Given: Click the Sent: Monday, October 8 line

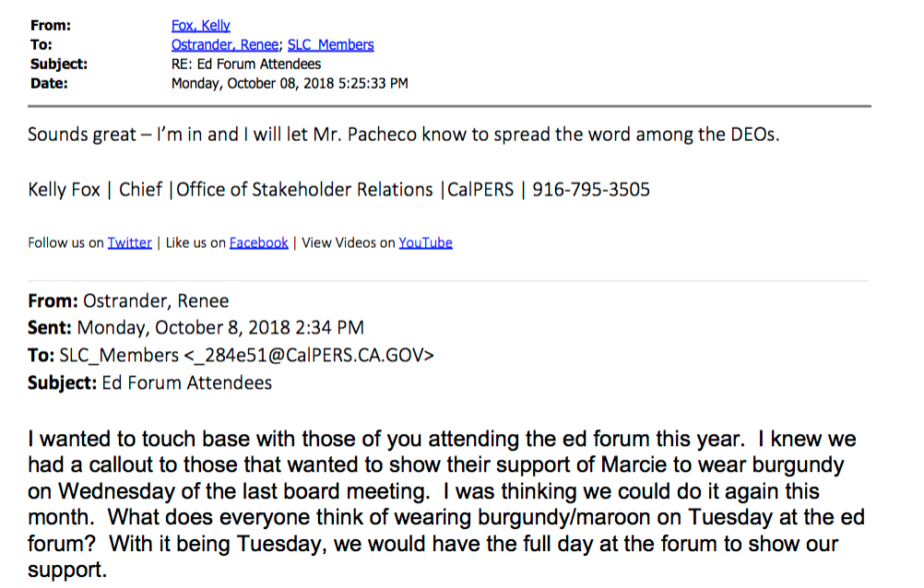Looking at the screenshot, I should tap(195, 327).
